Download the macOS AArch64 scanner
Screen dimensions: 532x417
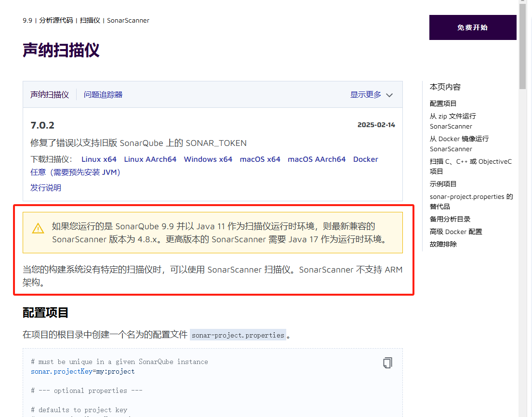[x=317, y=159]
